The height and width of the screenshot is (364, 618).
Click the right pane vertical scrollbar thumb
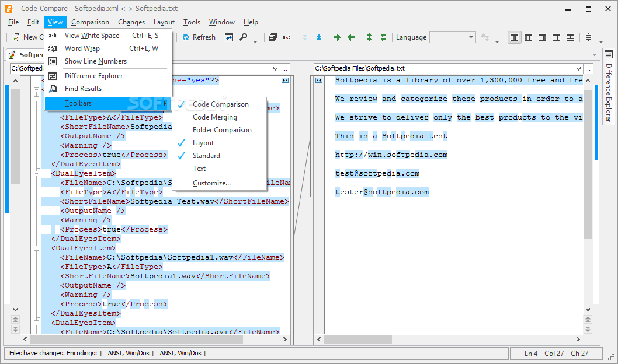point(588,164)
